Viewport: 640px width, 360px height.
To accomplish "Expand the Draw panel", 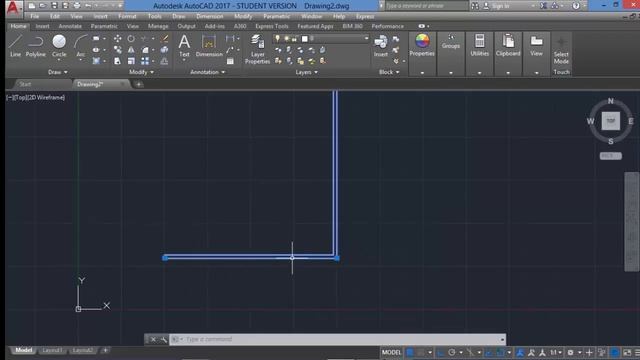I will click(58, 72).
